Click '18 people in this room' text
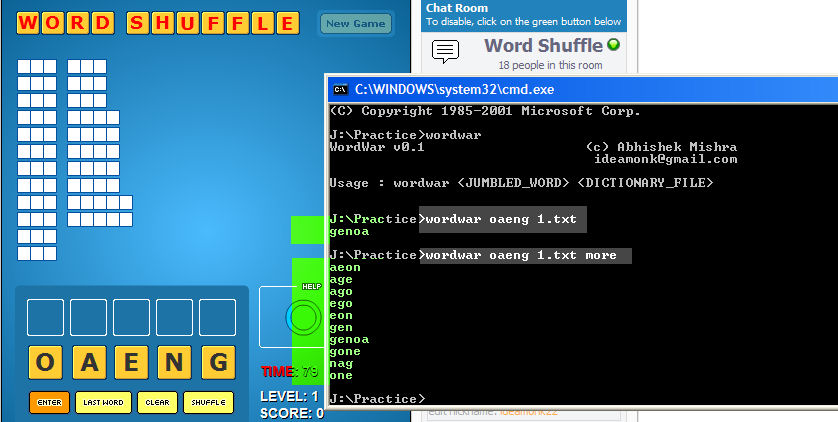838x422 pixels. (550, 65)
